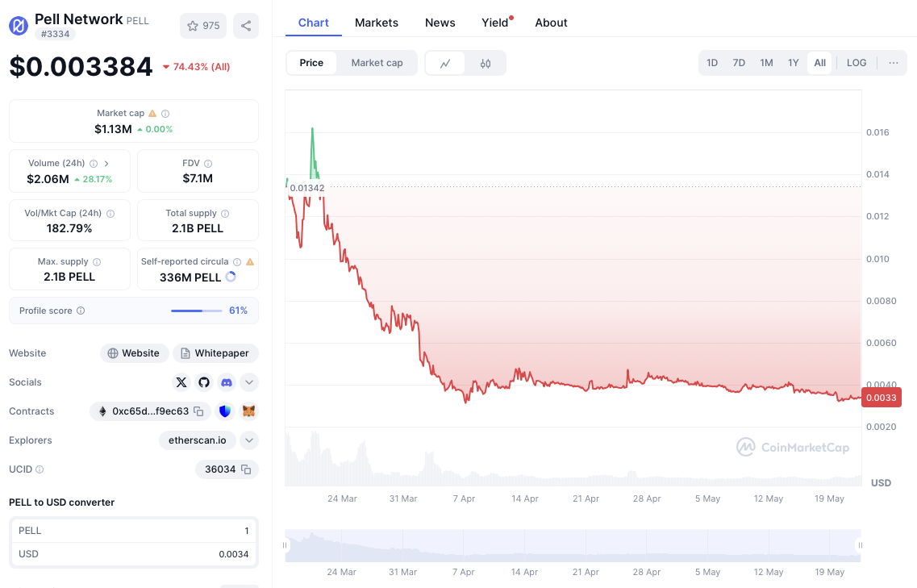
Task: Open the Whitepaper link
Action: click(215, 353)
